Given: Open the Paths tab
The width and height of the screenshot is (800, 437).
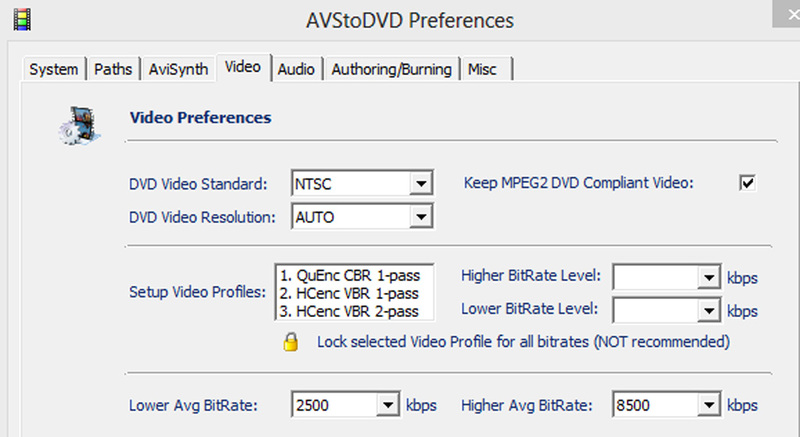Looking at the screenshot, I should (113, 69).
